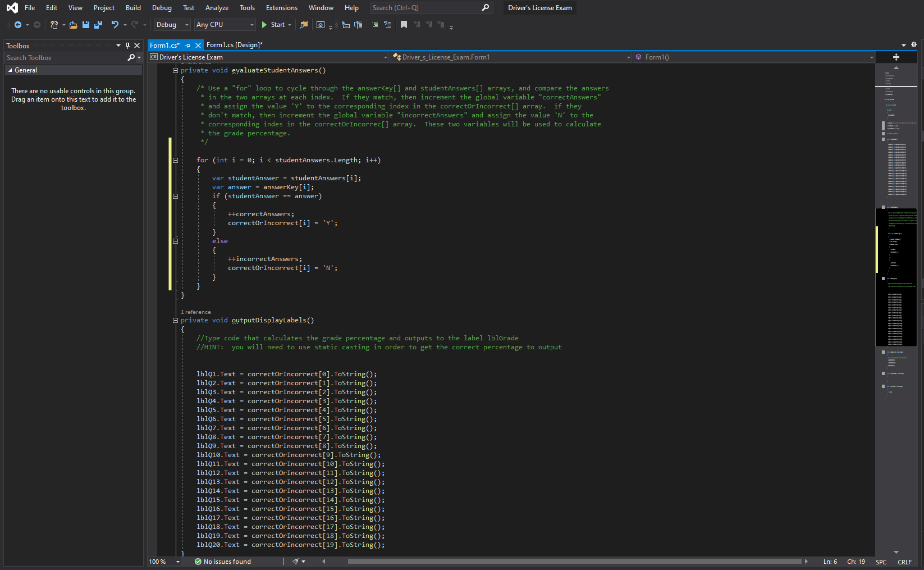Screen dimensions: 924x570
Task: Open the Debug menu
Action: [162, 7]
